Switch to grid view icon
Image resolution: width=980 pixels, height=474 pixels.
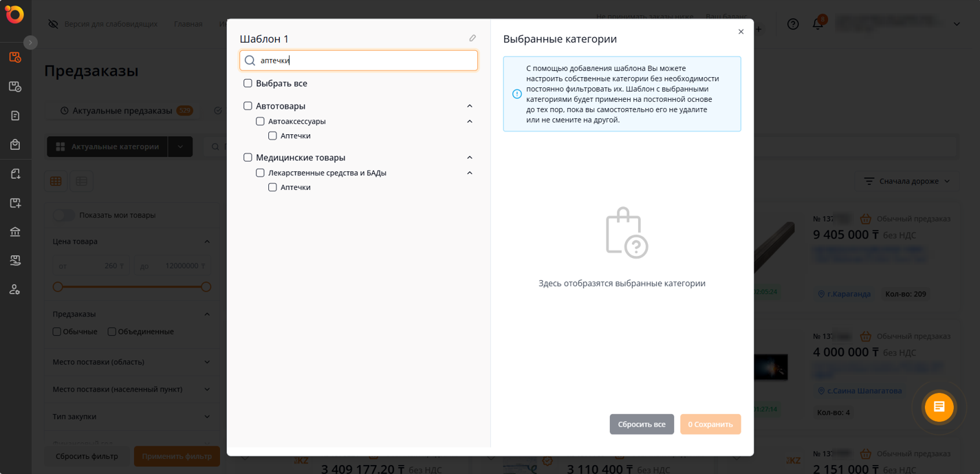click(x=56, y=181)
